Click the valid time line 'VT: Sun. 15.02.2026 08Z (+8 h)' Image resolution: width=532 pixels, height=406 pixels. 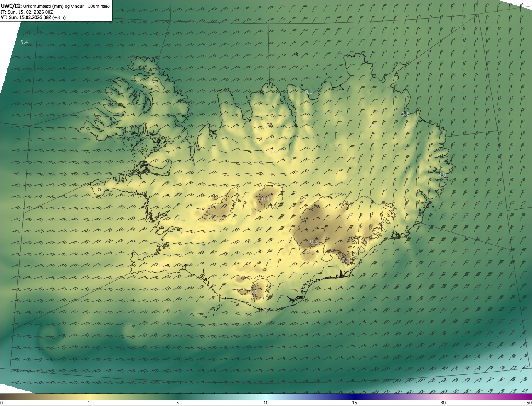33,17
